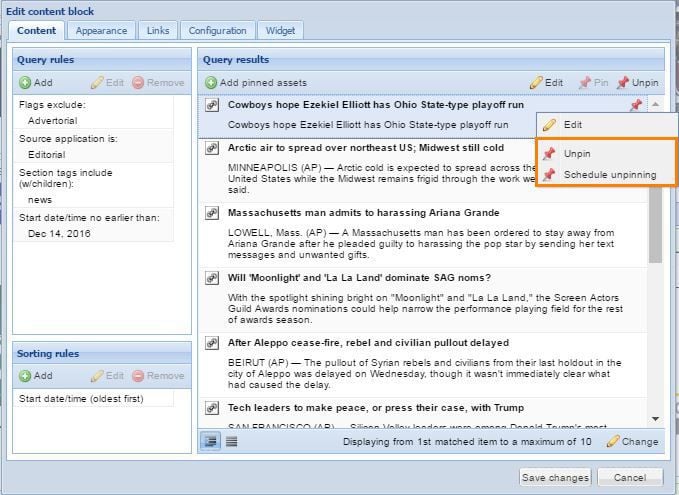Screen dimensions: 679x495
Task: Click the link icon beside the Tech leaders article
Action: (212, 408)
